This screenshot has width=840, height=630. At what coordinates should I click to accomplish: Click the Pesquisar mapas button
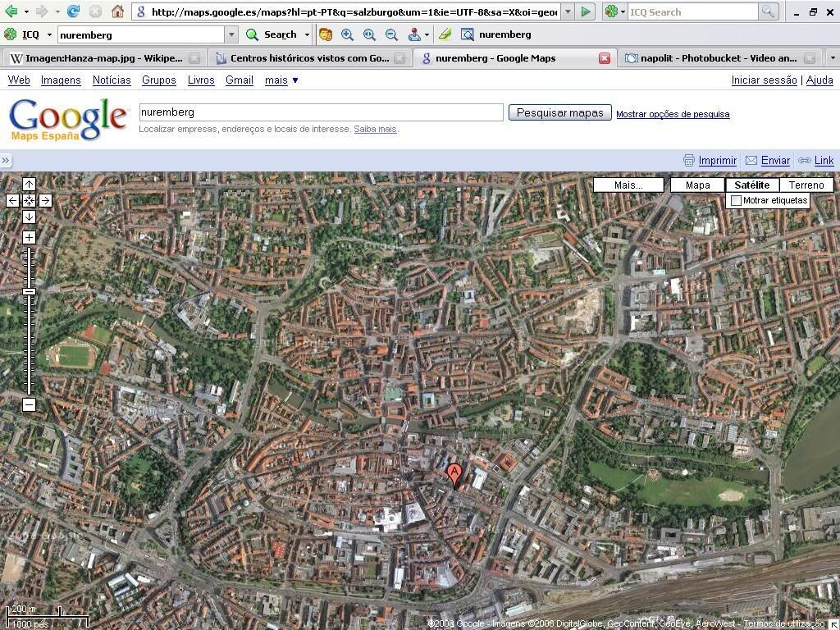point(559,112)
